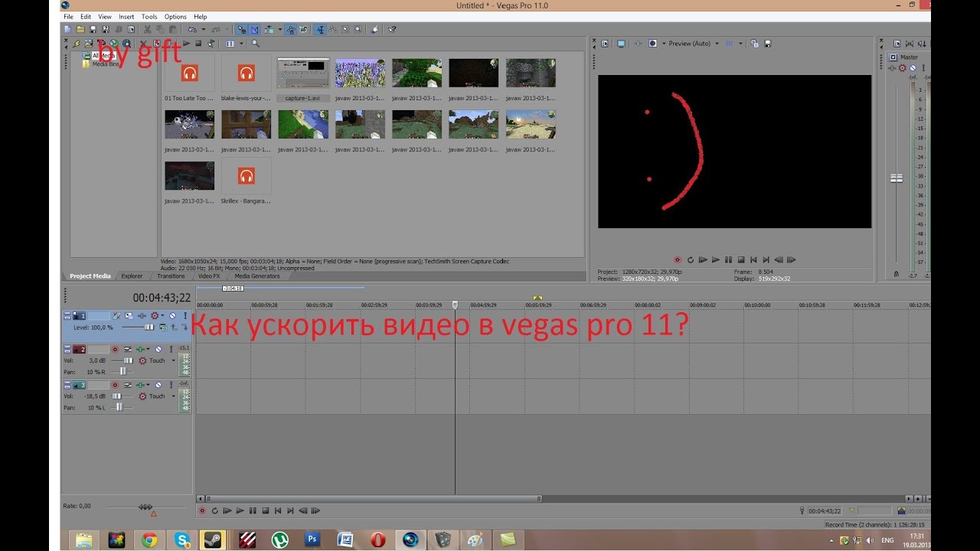The height and width of the screenshot is (551, 980).
Task: Open Photoshop from the taskbar
Action: 312,540
